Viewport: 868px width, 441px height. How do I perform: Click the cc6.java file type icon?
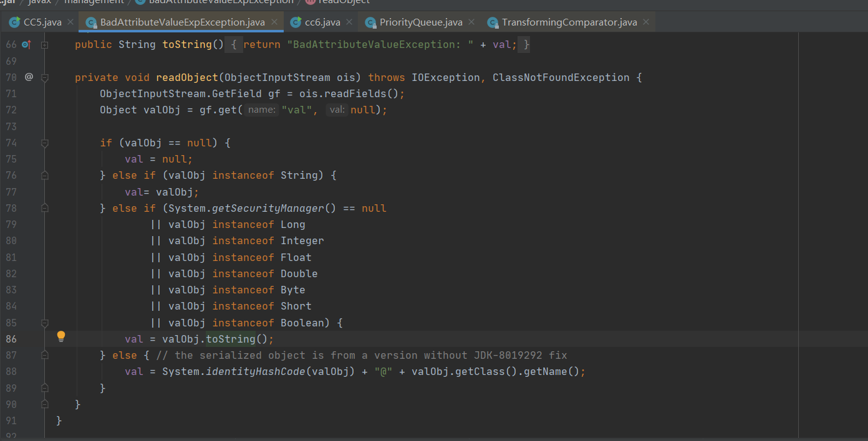296,22
